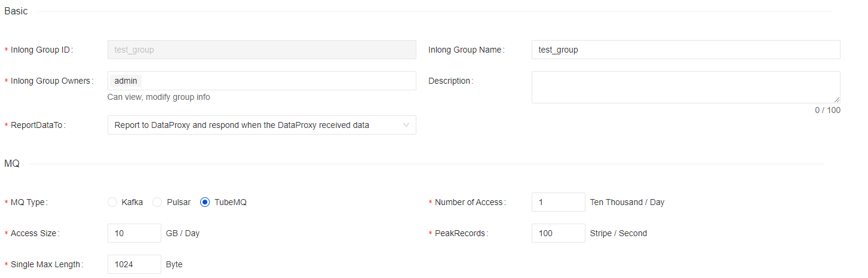Select the Kafka MQ type

pos(112,202)
